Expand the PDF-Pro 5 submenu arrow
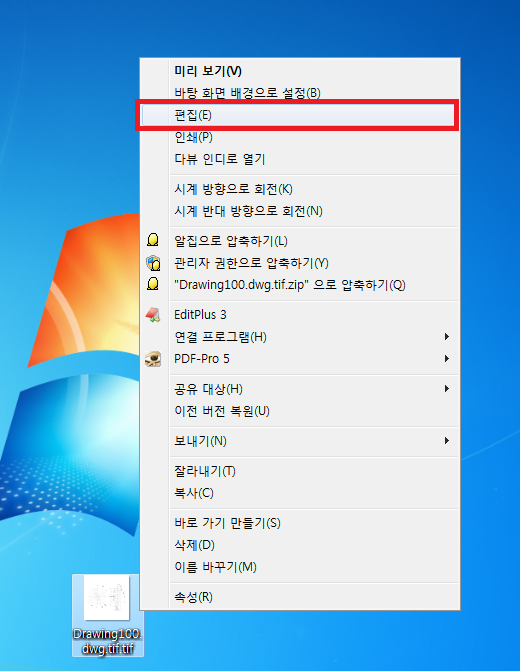Image resolution: width=520 pixels, height=671 pixels. coord(446,359)
